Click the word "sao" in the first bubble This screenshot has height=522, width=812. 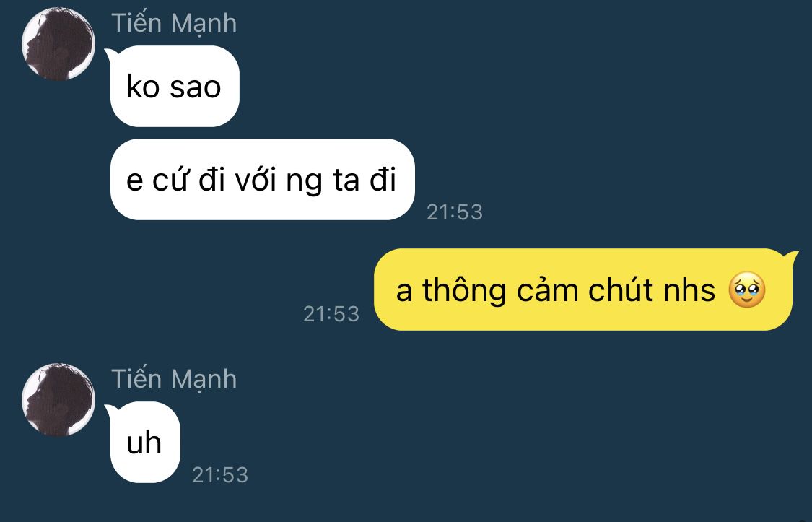195,87
